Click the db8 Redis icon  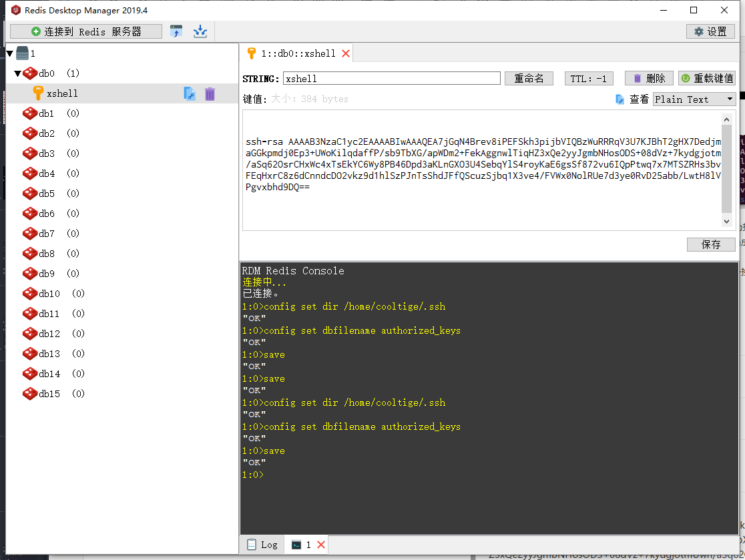(x=30, y=253)
